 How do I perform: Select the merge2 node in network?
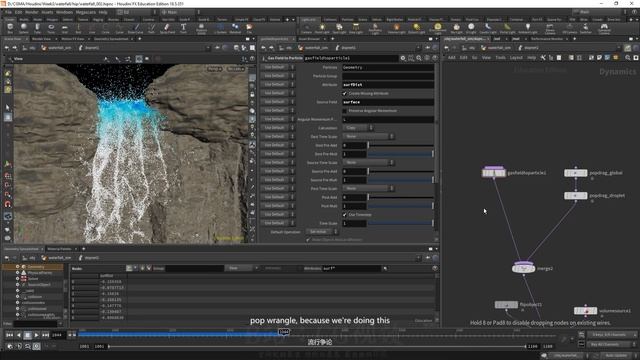point(523,269)
